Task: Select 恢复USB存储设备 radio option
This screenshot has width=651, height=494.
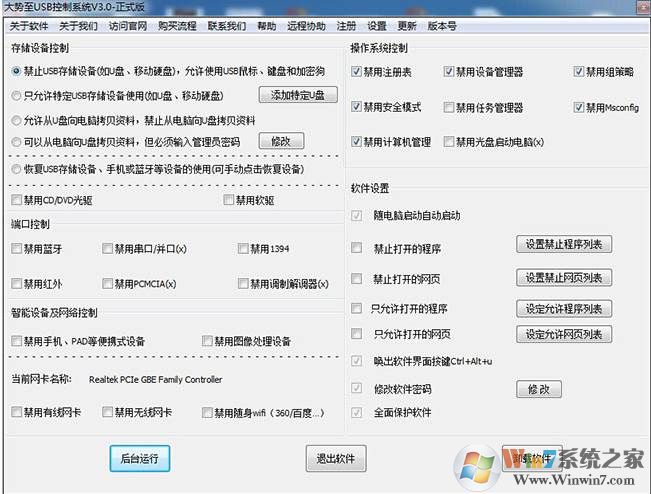Action: [x=16, y=169]
